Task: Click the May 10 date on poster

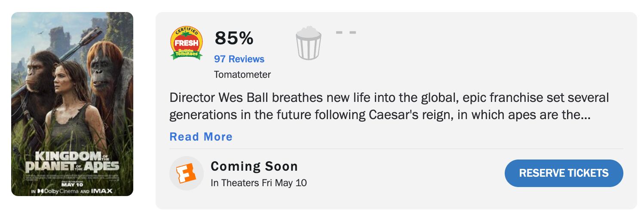Action: (x=72, y=184)
